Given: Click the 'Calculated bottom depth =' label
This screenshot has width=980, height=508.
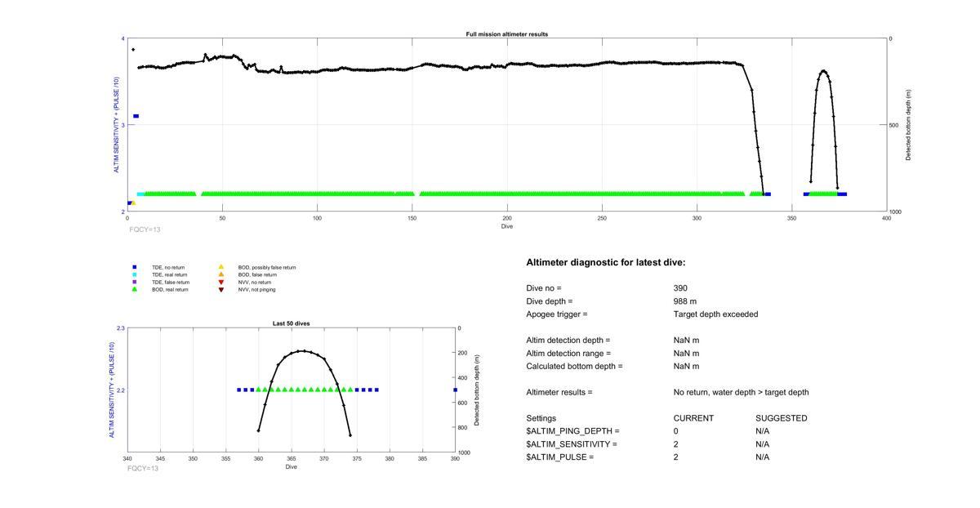Looking at the screenshot, I should tap(574, 367).
